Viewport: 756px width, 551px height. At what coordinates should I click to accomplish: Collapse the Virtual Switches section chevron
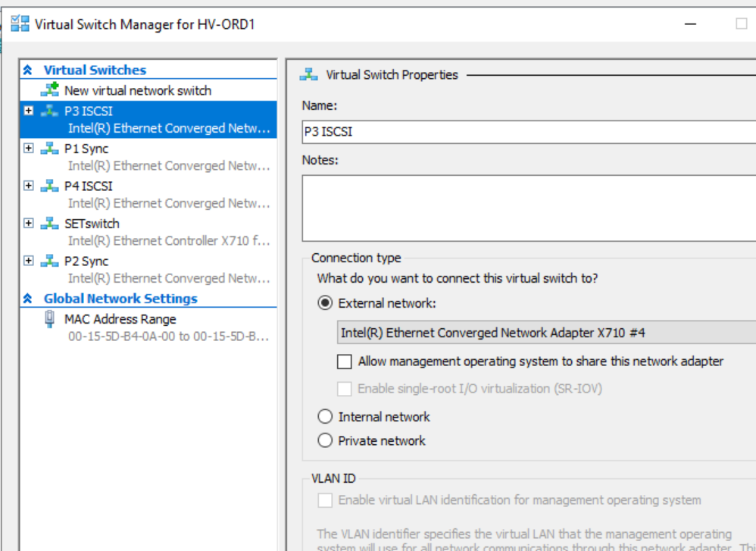coord(27,70)
